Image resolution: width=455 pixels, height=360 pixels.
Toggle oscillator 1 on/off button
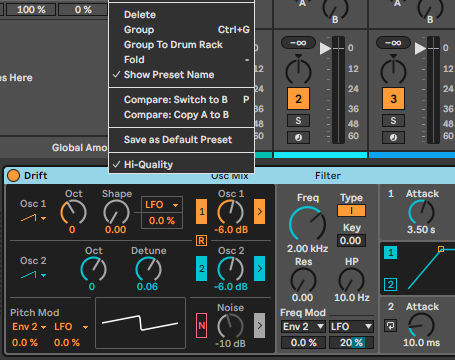[x=201, y=212]
